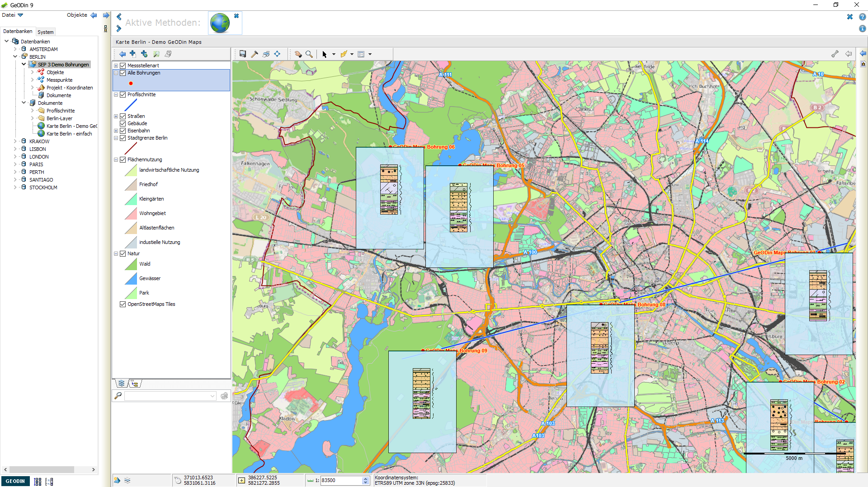The image size is (868, 487).
Task: Collapse the Flächennutzung legend group
Action: (x=116, y=159)
